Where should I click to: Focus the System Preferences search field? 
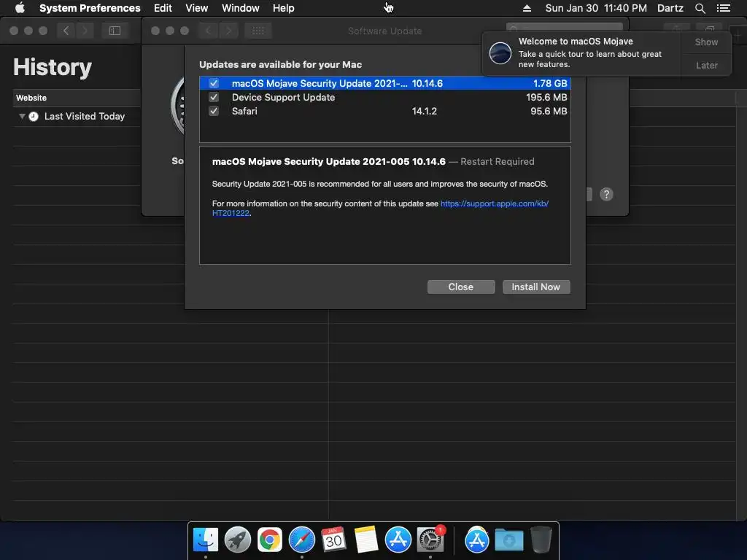pos(565,28)
